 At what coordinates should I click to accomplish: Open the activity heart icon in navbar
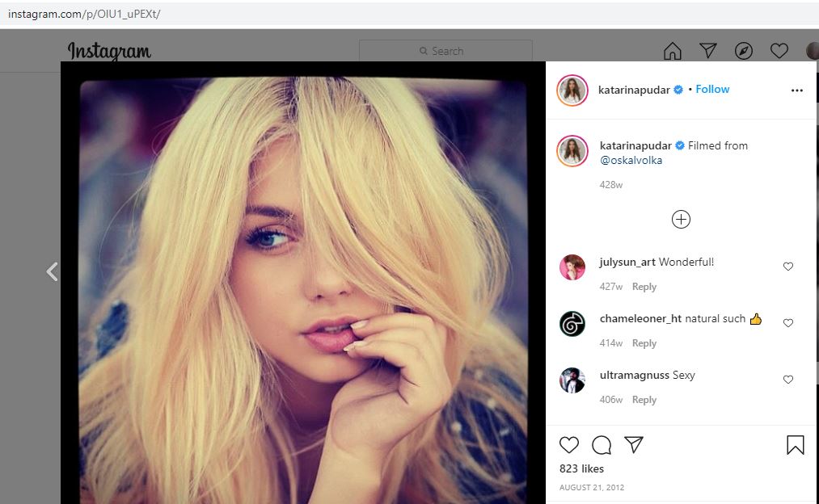(779, 52)
